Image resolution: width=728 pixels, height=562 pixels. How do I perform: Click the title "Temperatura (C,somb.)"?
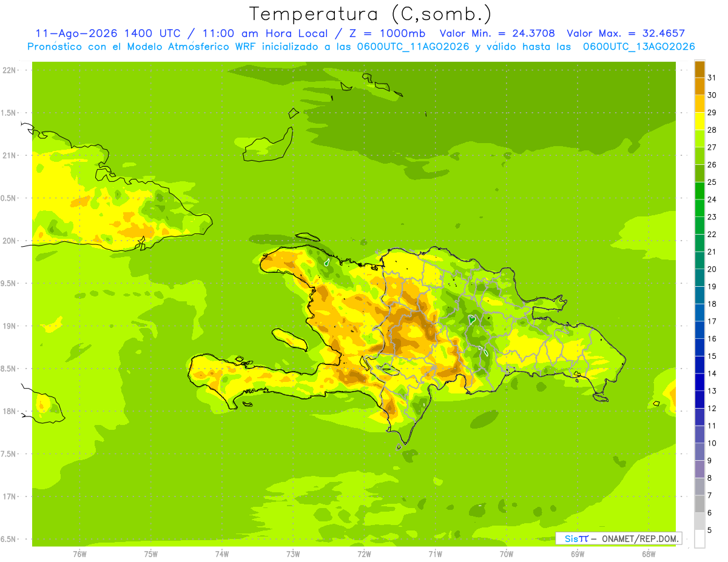371,14
